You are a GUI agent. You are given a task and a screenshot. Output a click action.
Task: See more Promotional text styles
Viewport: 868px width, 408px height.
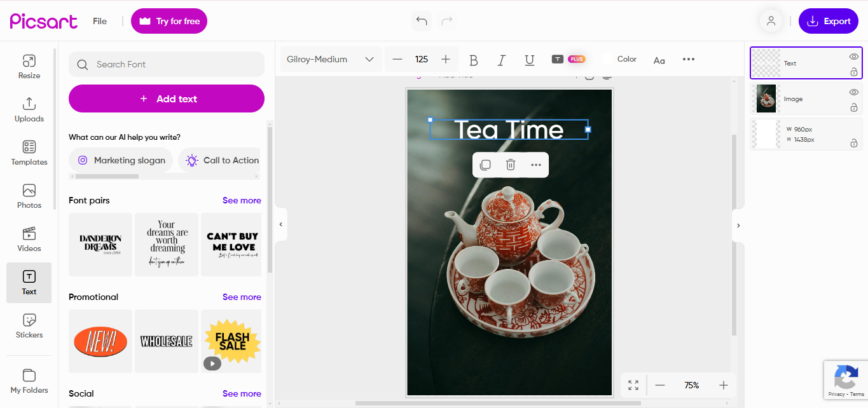(x=242, y=297)
